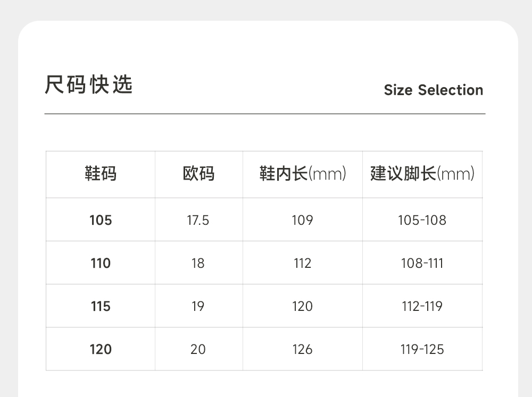Select shoe size 110 row label
Screen dimensions: 532x397
coord(101,263)
